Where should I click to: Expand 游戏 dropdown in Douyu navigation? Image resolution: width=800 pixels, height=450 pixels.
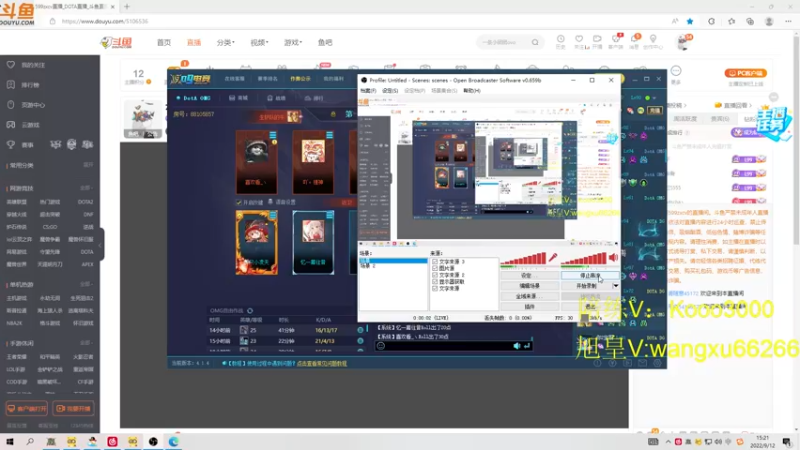coord(293,42)
